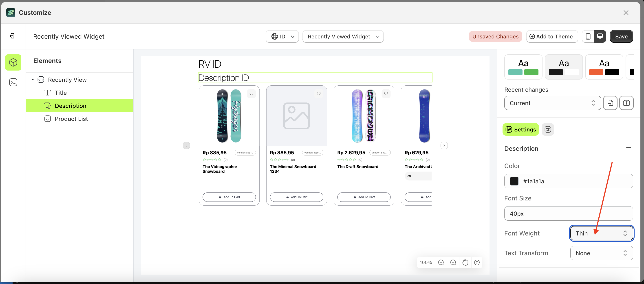Viewport: 644px width, 284px height.
Task: Click Add to Theme
Action: pyautogui.click(x=552, y=36)
